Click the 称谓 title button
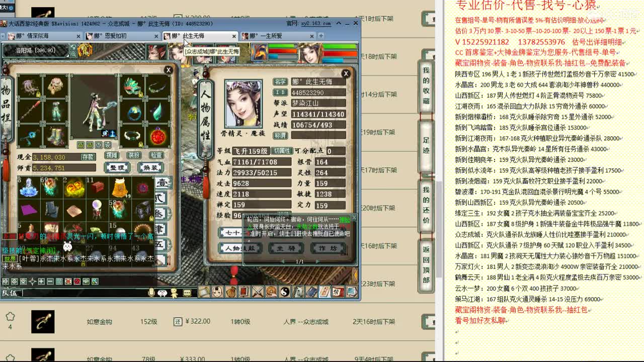The width and height of the screenshot is (644, 362). [x=280, y=135]
